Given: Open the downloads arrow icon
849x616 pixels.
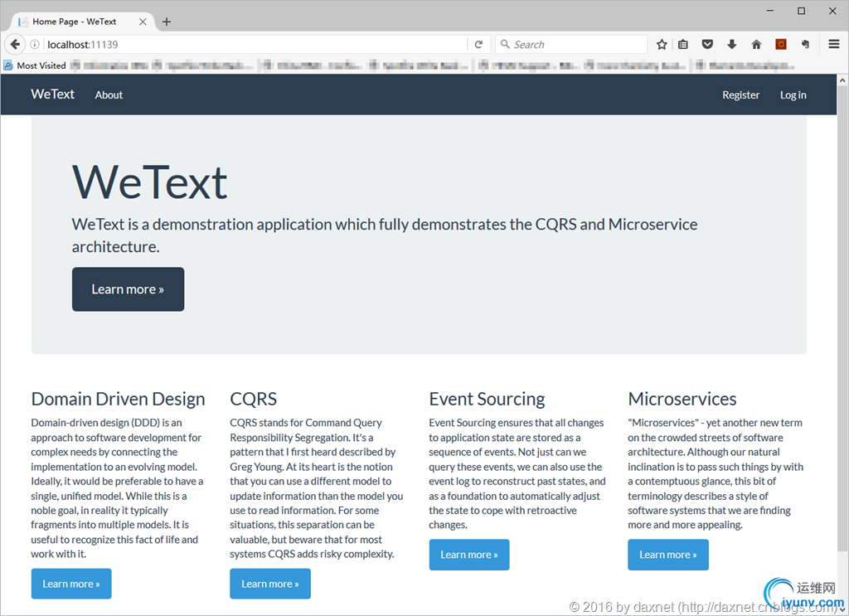Looking at the screenshot, I should pos(731,45).
